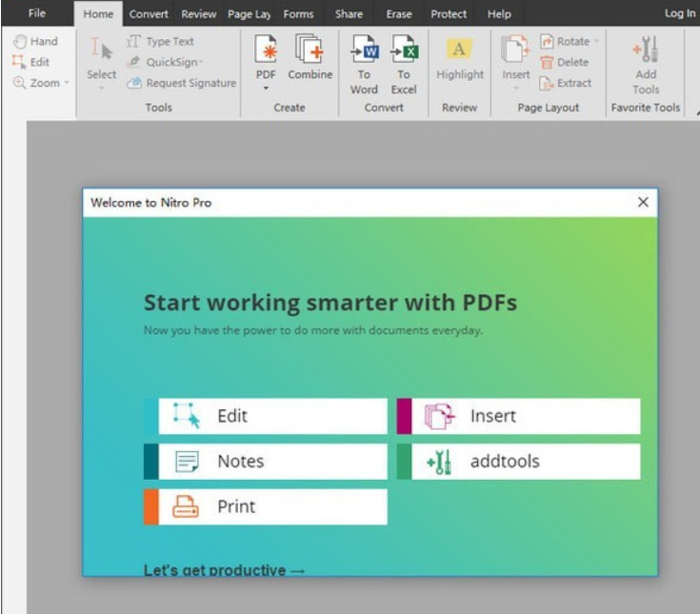Viewport: 700px width, 614px height.
Task: Click the Delete page icon
Action: tap(565, 63)
